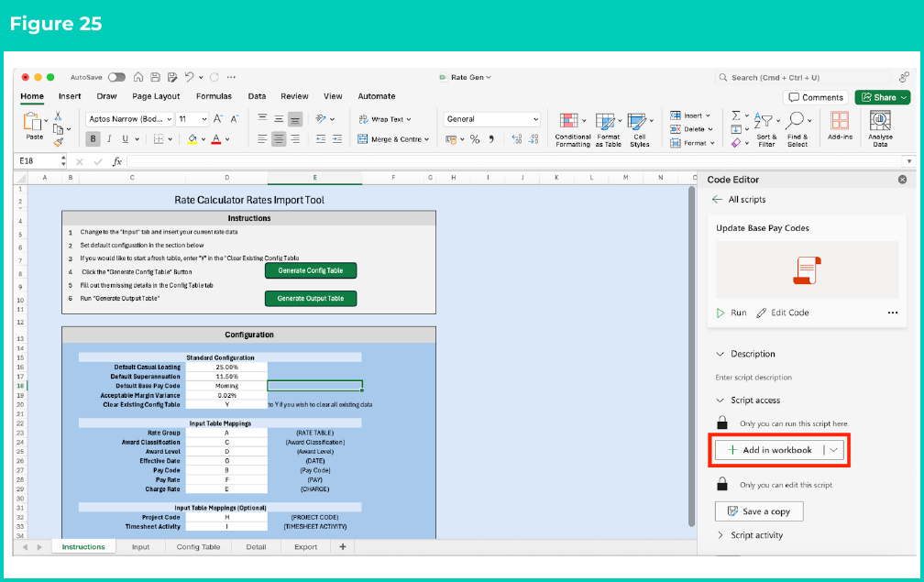Click the Increase Decimal icon

click(517, 139)
